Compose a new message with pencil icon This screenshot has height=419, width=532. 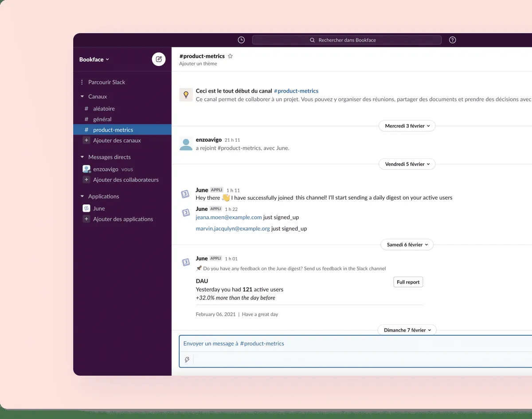coord(159,59)
